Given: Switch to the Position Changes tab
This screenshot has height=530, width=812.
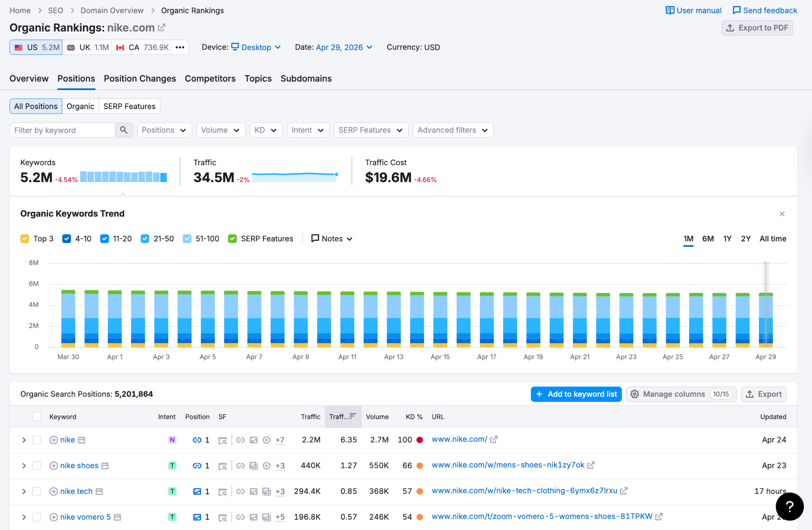Looking at the screenshot, I should [x=140, y=79].
